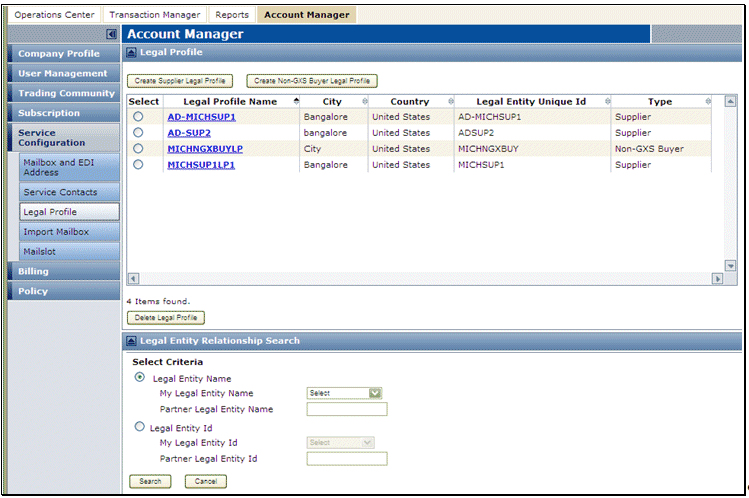This screenshot has height=498, width=749.
Task: Click the table's horizontal scrollbar track
Action: pos(420,278)
